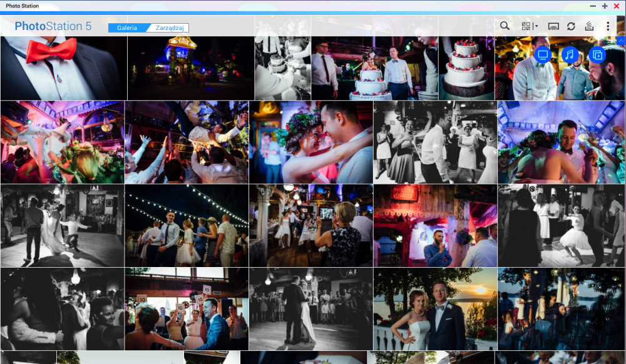Refresh the gallery with the sync icon

(x=571, y=26)
